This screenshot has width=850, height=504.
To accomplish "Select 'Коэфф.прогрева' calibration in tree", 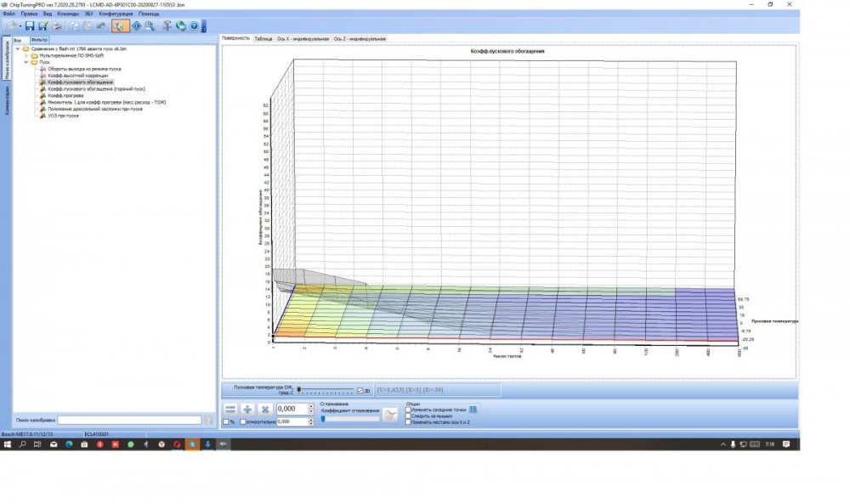I will click(65, 95).
